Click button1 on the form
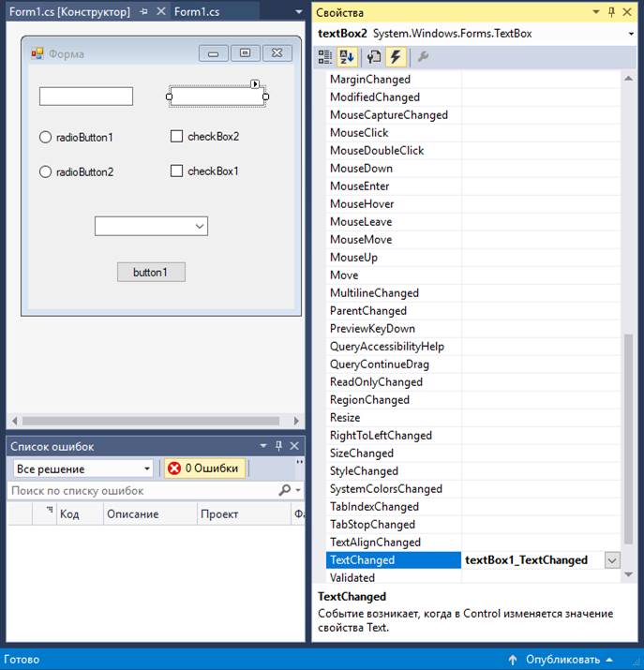 click(151, 272)
